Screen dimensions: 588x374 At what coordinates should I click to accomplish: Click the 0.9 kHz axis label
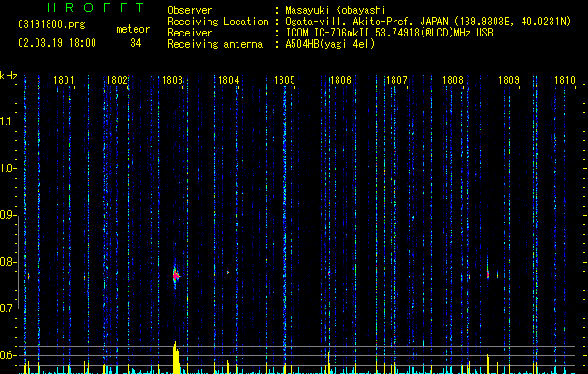[x=7, y=215]
